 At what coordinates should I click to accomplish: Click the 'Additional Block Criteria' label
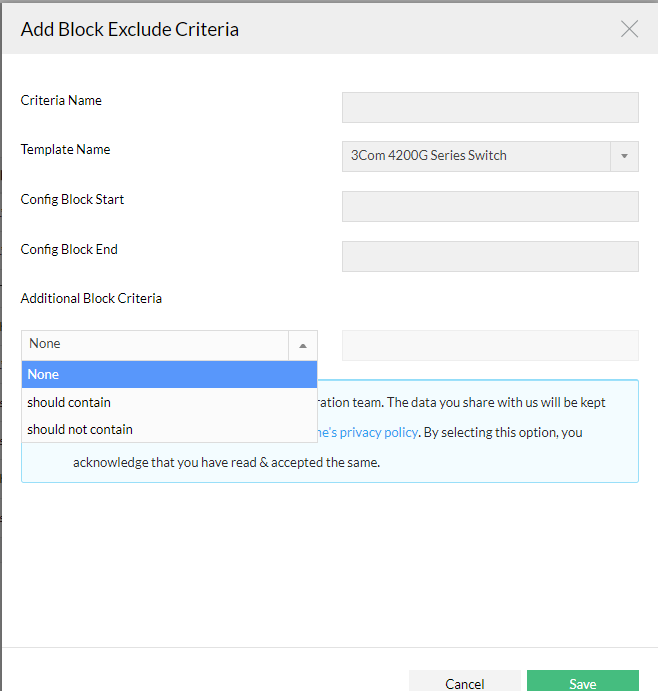(x=91, y=298)
